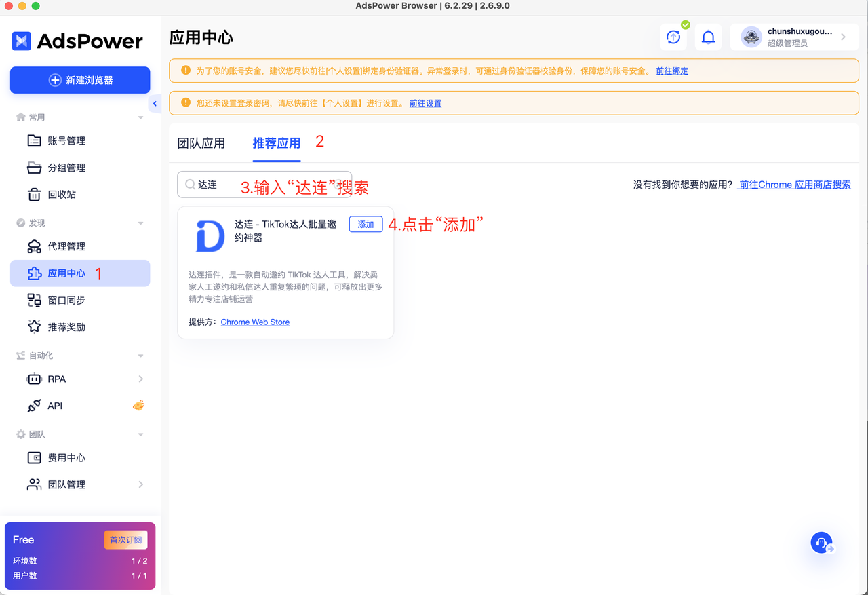Click the 达连 - TikTok达人批量邀约神器 title
This screenshot has width=868, height=595.
[x=285, y=231]
